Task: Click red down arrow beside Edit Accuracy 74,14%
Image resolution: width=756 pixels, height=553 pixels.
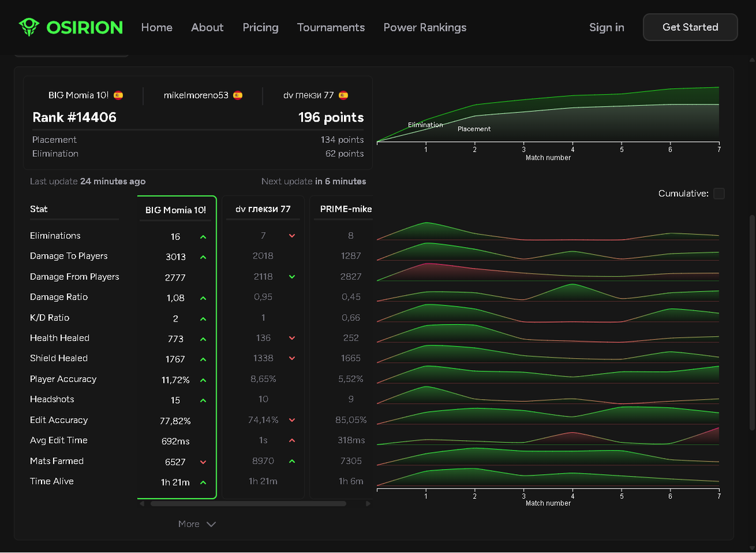Action: pos(292,420)
